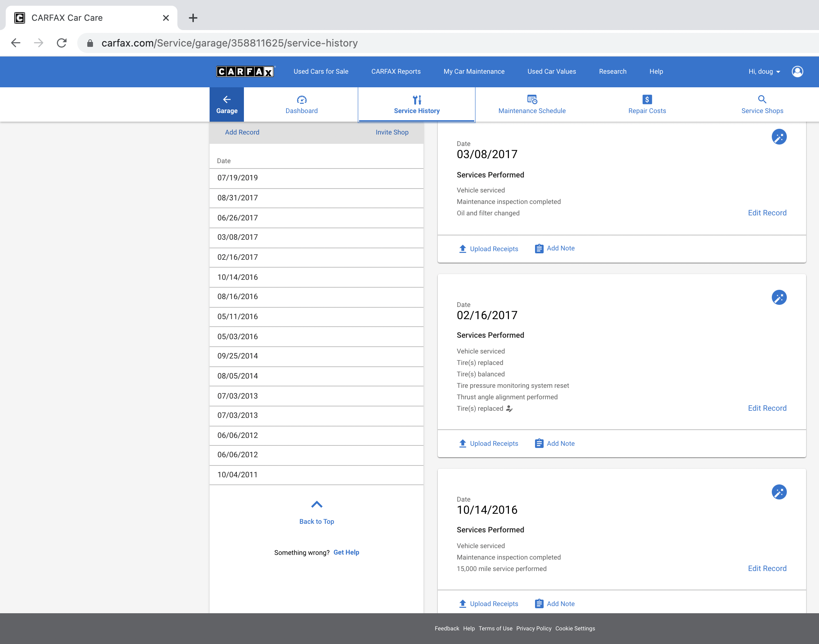
Task: Click the Back to Top chevron icon
Action: (x=317, y=504)
